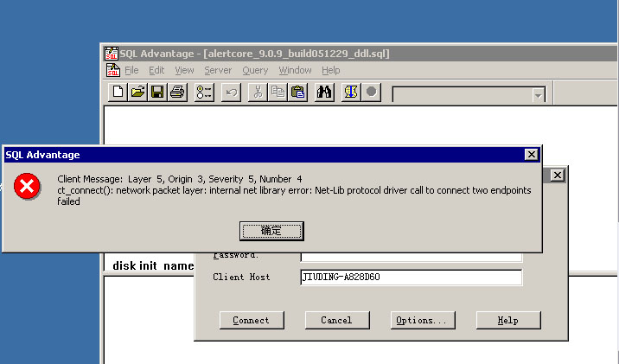
Task: Click the Client Host input field
Action: (411, 278)
